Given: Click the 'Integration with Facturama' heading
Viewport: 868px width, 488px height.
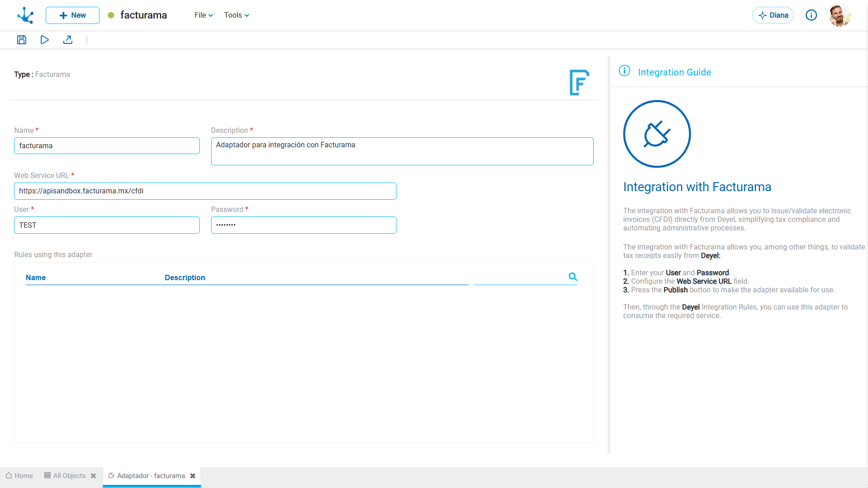Looking at the screenshot, I should tap(697, 187).
